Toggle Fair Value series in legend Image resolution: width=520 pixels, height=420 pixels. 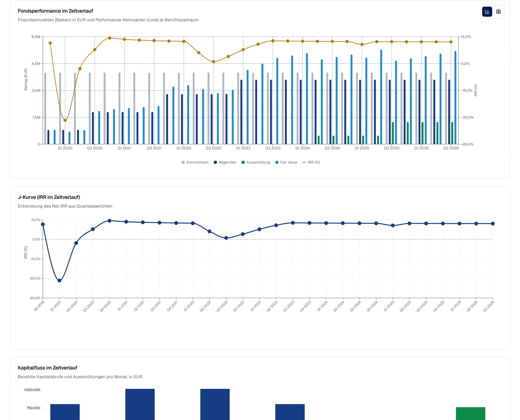(x=286, y=162)
